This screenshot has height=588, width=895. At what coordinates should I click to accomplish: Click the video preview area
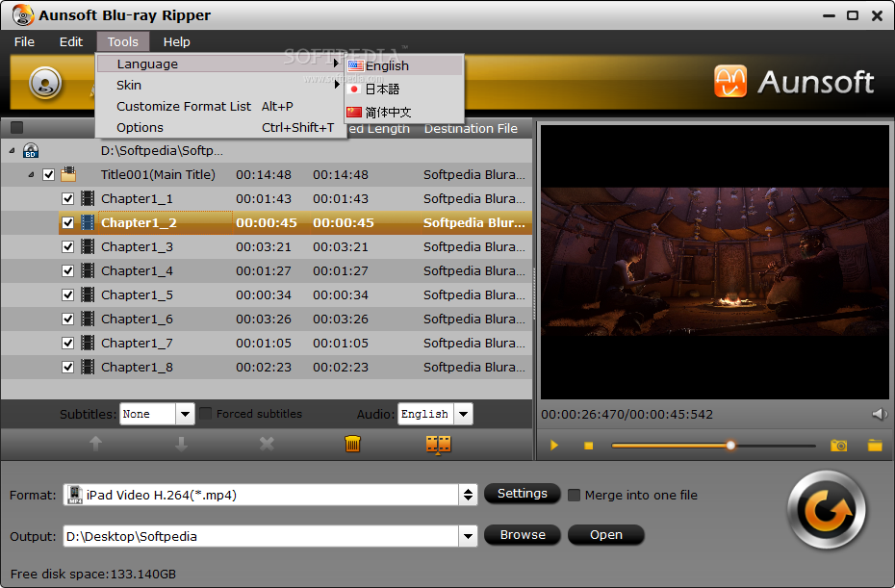point(715,262)
